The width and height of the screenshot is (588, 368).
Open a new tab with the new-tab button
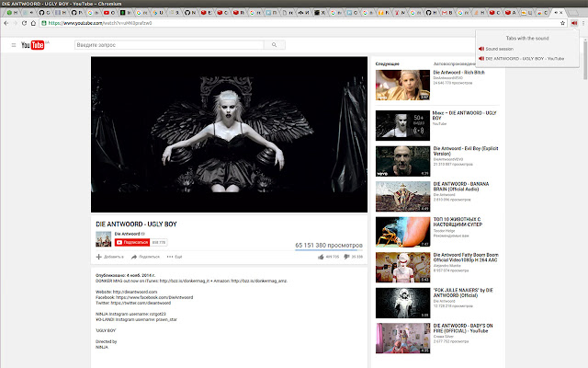pyautogui.click(x=573, y=13)
